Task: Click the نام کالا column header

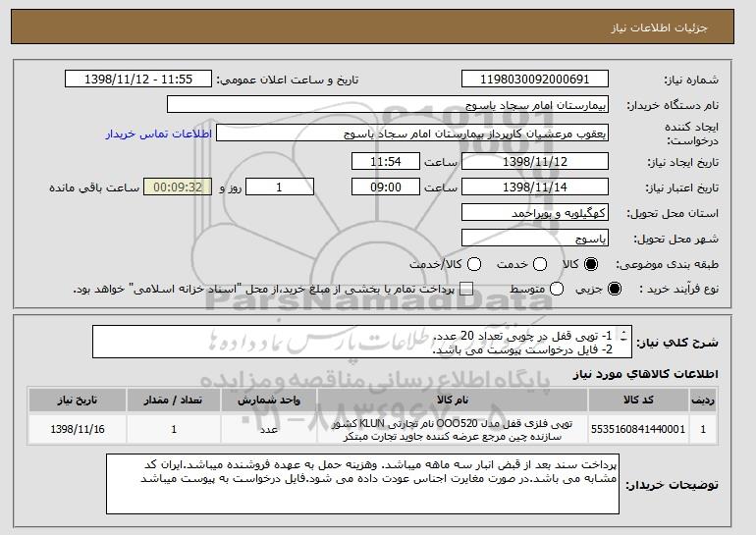Action: pyautogui.click(x=453, y=401)
